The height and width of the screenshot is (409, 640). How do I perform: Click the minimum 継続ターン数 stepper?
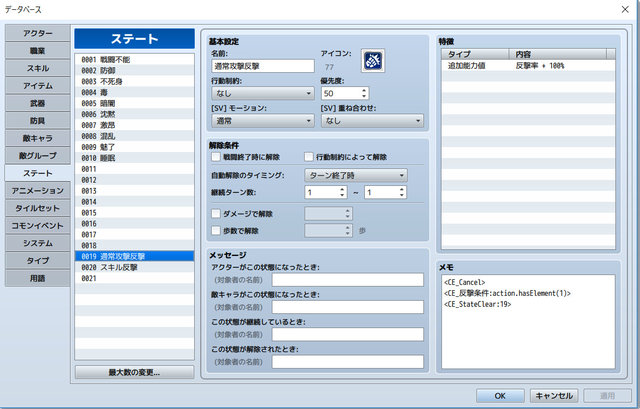326,192
